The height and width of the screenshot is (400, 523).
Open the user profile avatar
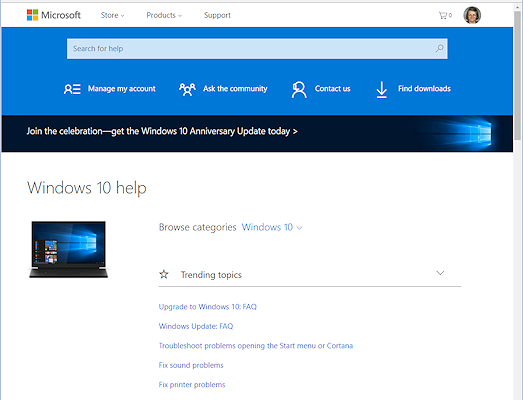click(472, 15)
